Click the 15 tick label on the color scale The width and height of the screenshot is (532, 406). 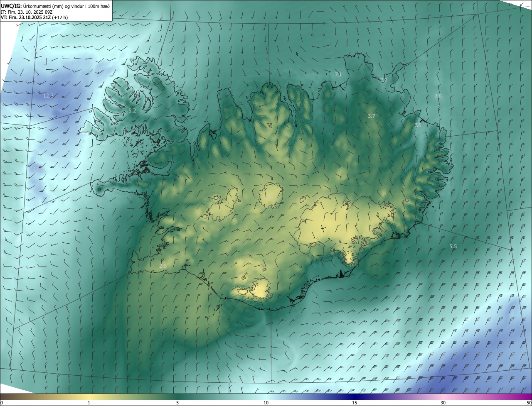355,403
